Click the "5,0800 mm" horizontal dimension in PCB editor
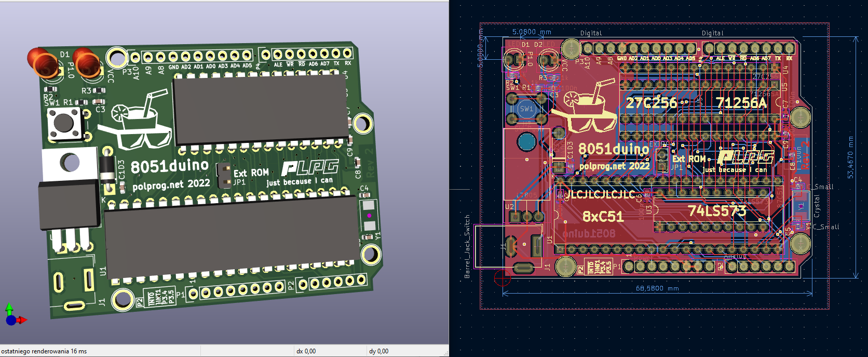Image resolution: width=868 pixels, height=357 pixels. 532,32
